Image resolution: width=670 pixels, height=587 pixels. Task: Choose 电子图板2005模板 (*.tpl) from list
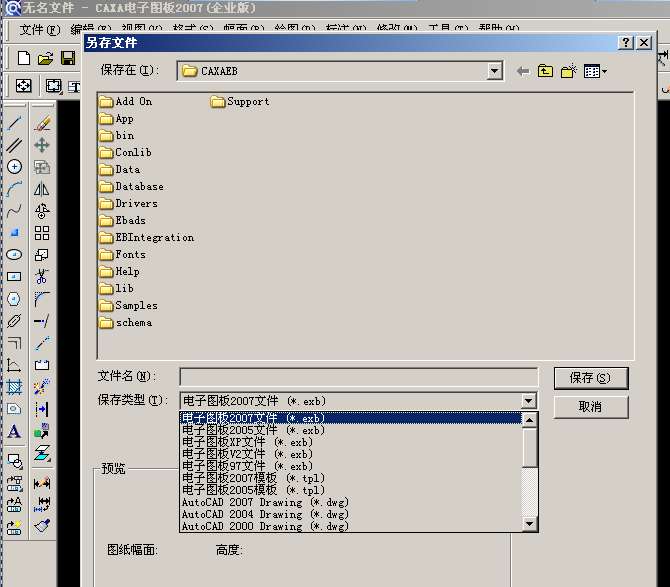[350, 490]
